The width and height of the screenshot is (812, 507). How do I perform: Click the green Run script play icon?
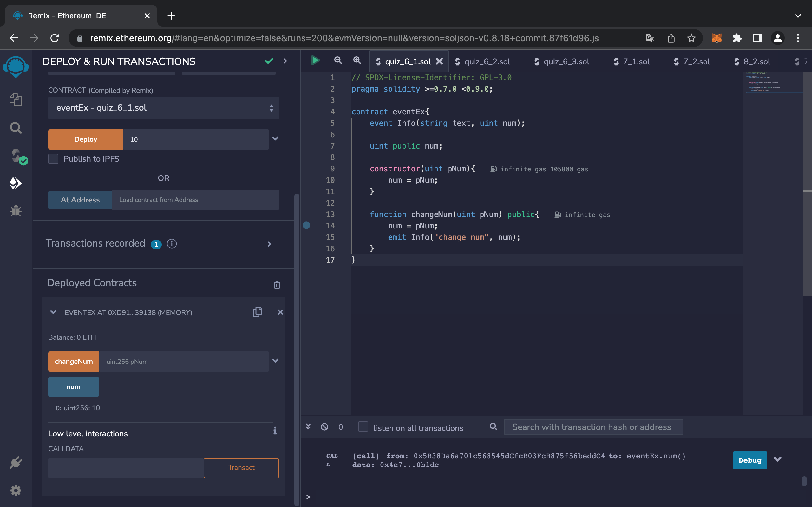coord(315,61)
